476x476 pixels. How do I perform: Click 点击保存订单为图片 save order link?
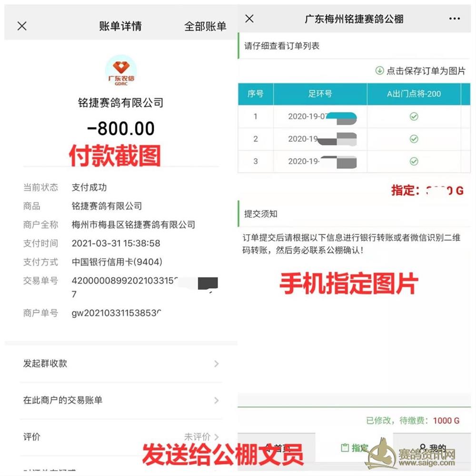click(426, 71)
